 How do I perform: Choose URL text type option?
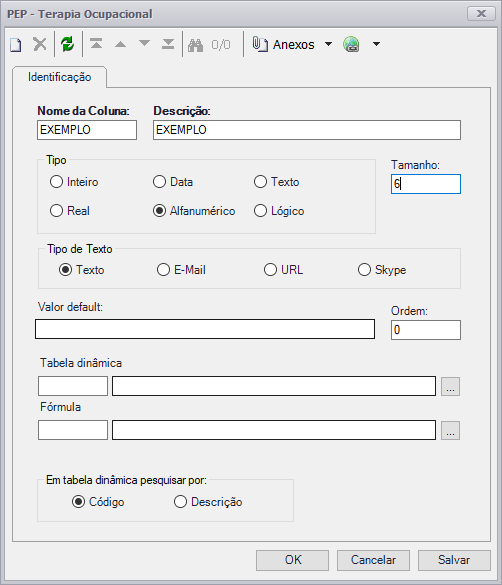[270, 269]
